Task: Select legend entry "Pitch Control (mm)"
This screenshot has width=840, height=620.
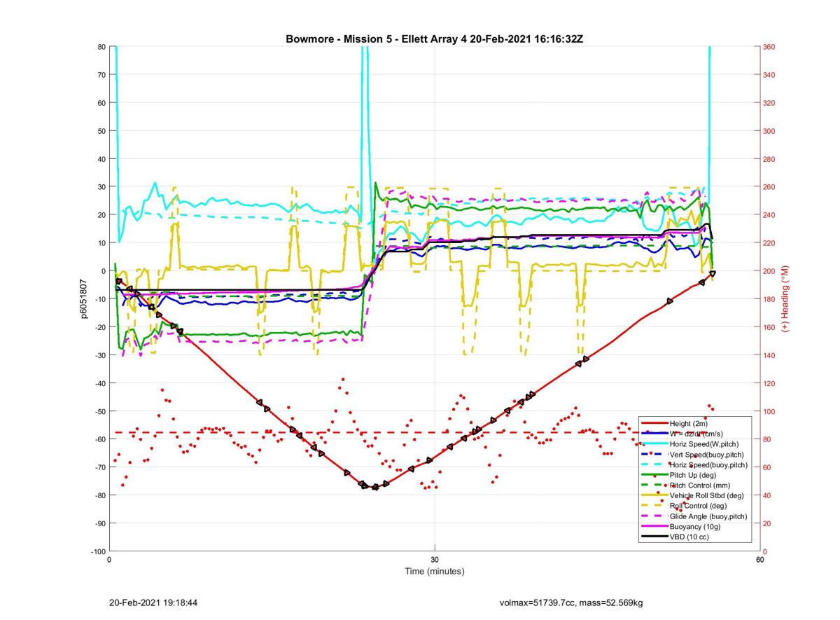Action: point(700,485)
